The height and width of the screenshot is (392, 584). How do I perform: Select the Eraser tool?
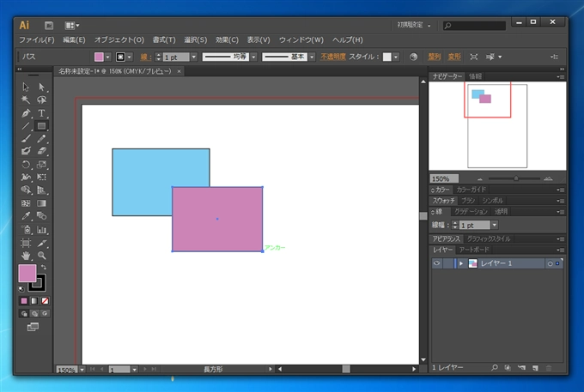[x=41, y=151]
